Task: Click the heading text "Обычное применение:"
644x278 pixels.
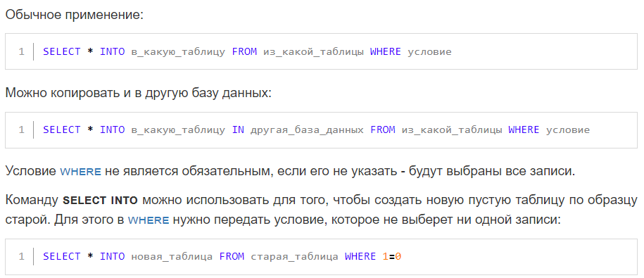Action: 75,15
